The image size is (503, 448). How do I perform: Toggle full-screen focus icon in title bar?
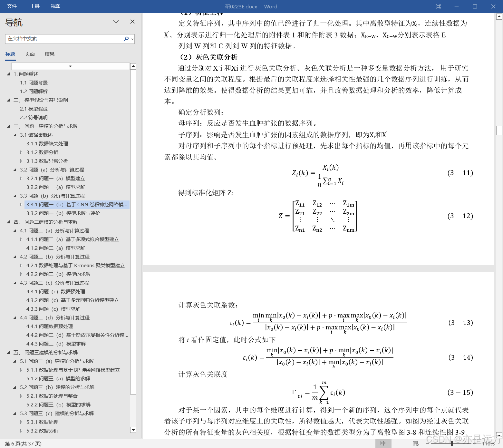438,6
